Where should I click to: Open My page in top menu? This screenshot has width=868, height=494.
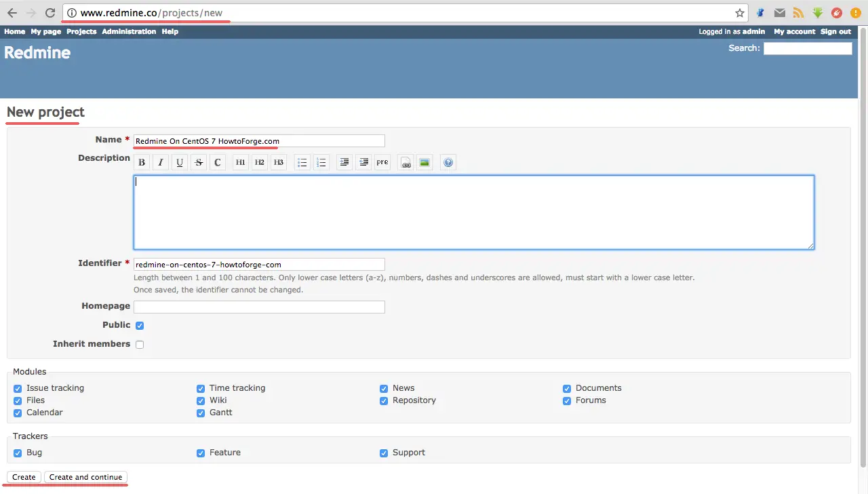(45, 31)
